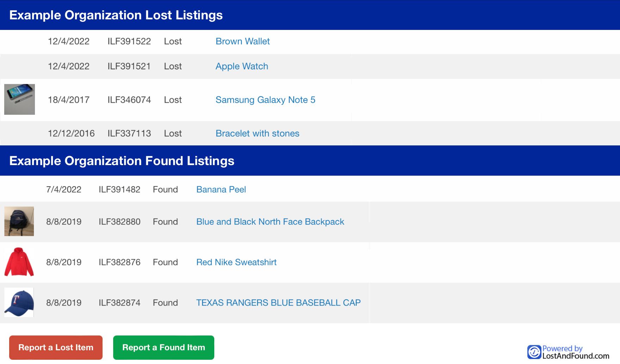This screenshot has height=364, width=620.
Task: Open Blue and Black North Face Backpack listing
Action: pos(270,222)
